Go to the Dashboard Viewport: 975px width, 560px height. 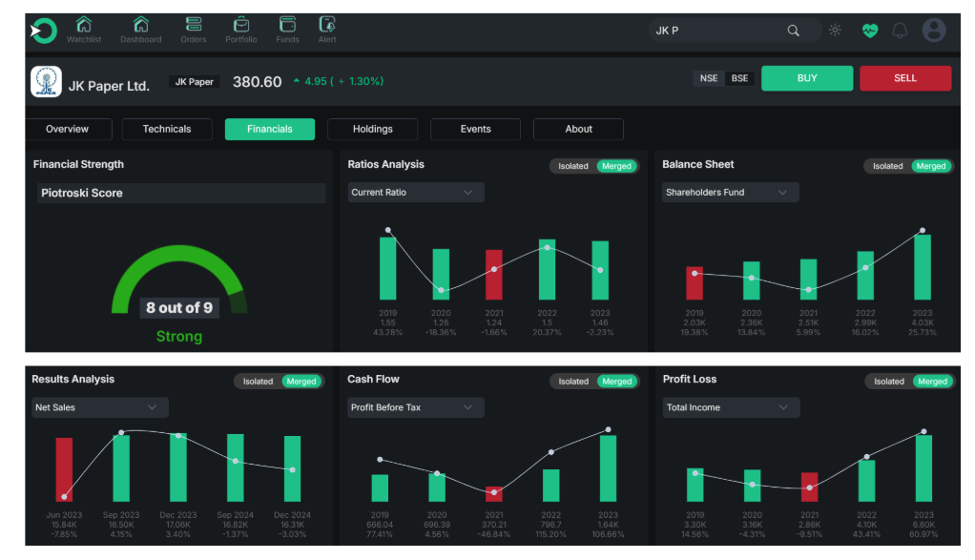(x=141, y=30)
